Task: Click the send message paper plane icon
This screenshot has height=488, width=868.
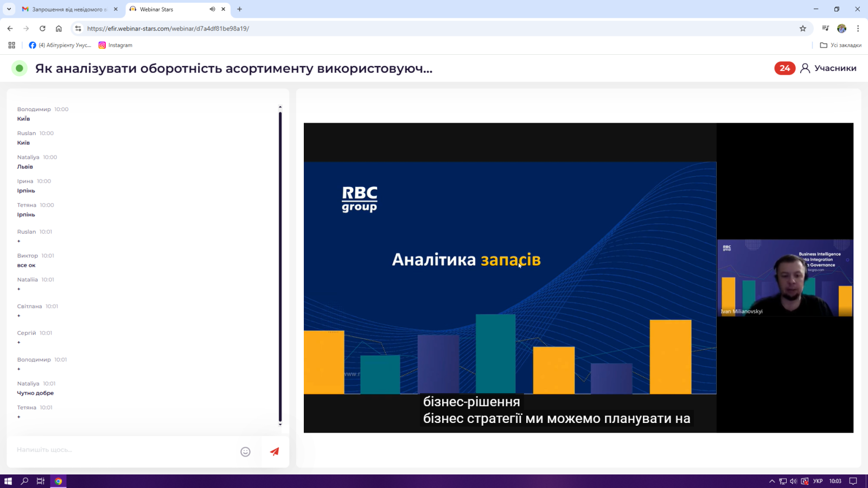Action: tap(275, 451)
